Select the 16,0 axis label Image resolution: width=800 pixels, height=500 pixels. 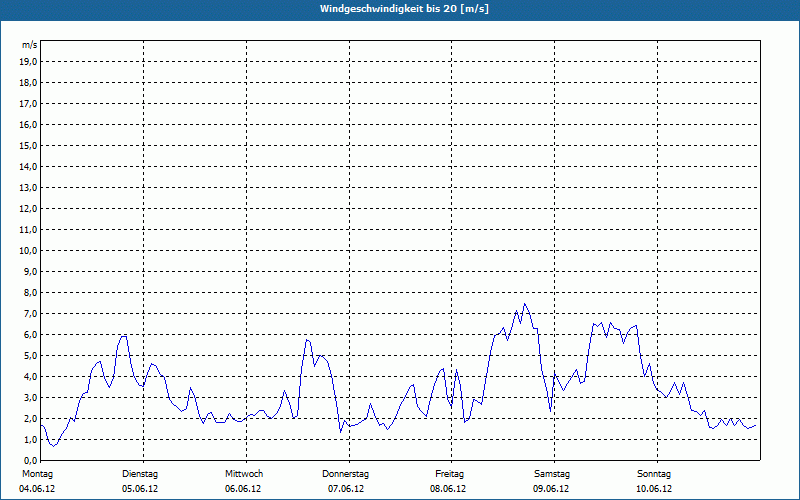tap(28, 124)
